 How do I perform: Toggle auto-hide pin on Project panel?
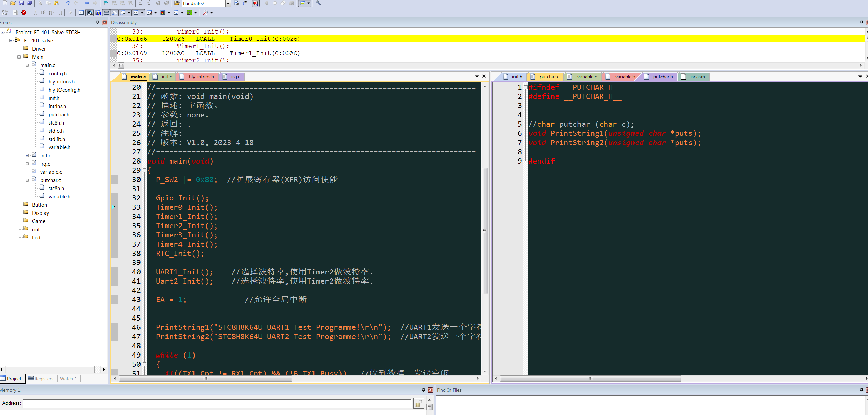pos(97,22)
